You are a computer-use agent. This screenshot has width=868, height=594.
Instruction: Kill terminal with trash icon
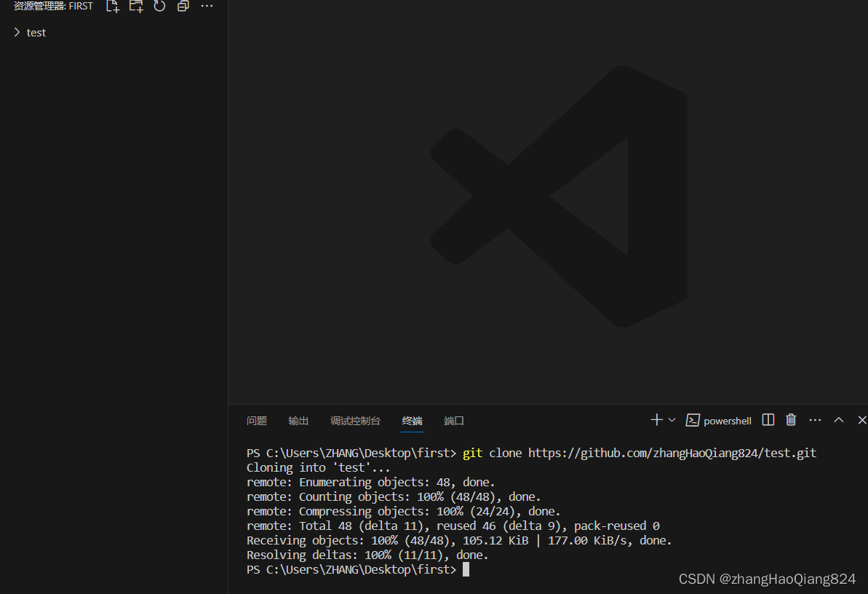coord(791,420)
